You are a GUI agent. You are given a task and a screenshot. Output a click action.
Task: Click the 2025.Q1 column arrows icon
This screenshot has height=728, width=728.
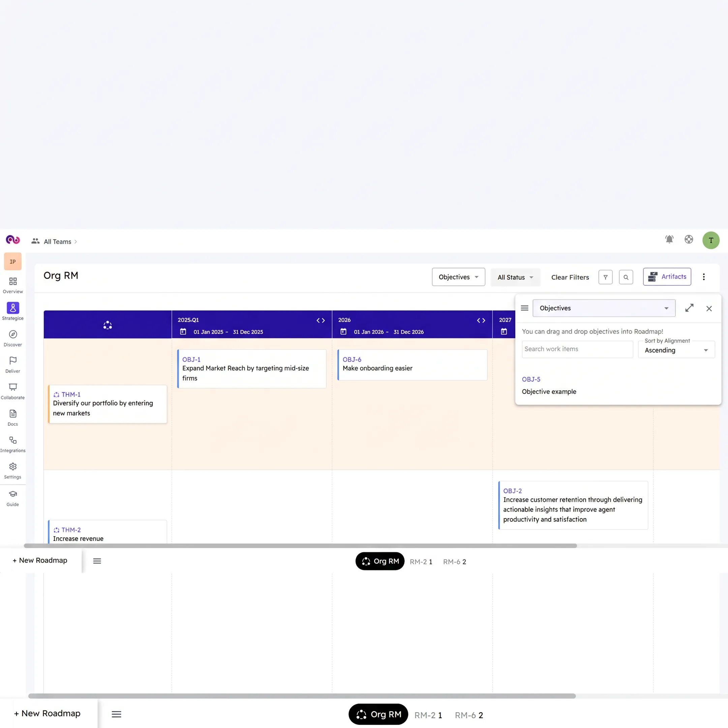coord(321,320)
